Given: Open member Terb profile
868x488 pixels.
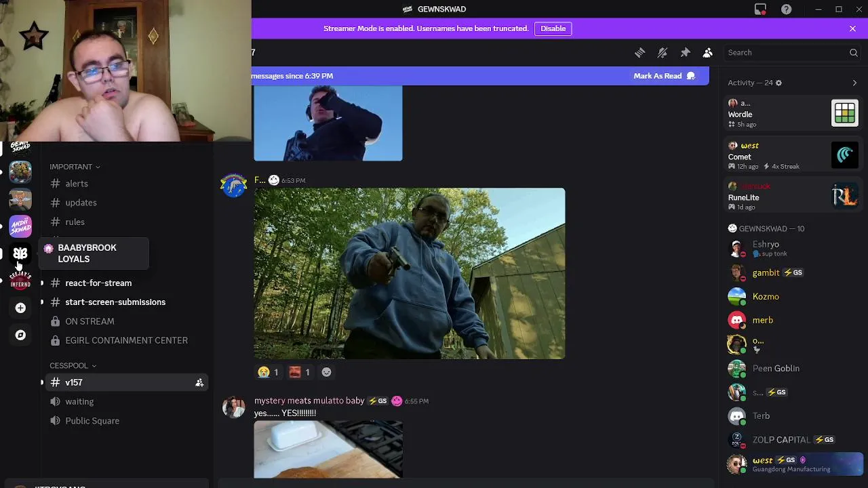Looking at the screenshot, I should (793, 415).
